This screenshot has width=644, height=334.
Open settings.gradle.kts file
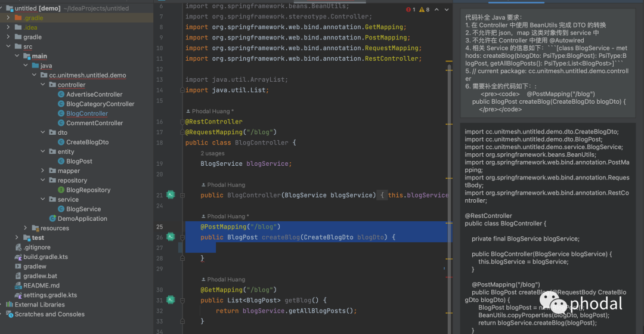(50, 295)
